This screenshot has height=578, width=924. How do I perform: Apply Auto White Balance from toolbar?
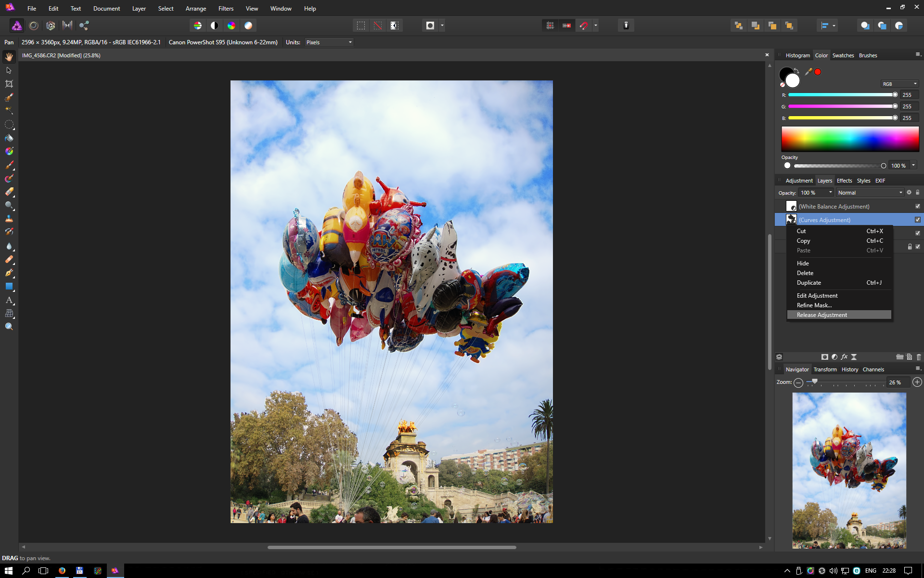248,26
